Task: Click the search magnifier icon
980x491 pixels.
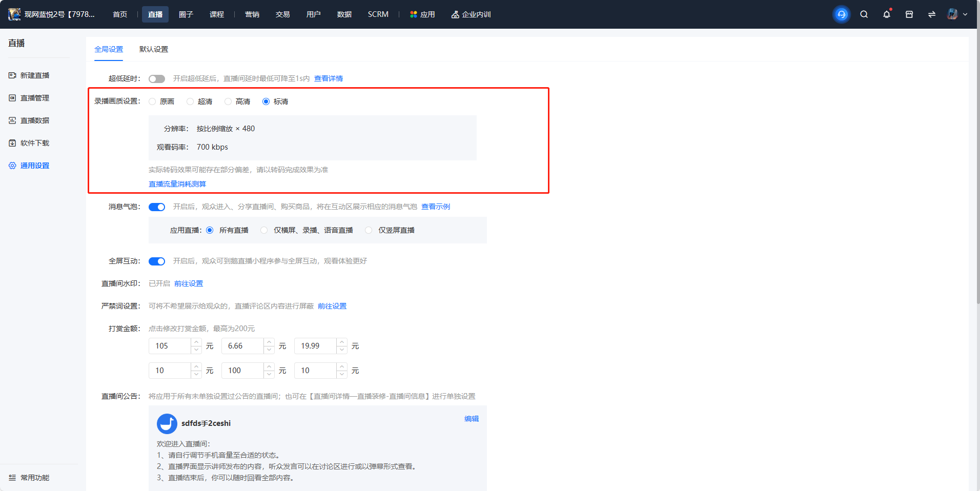Action: pyautogui.click(x=864, y=14)
